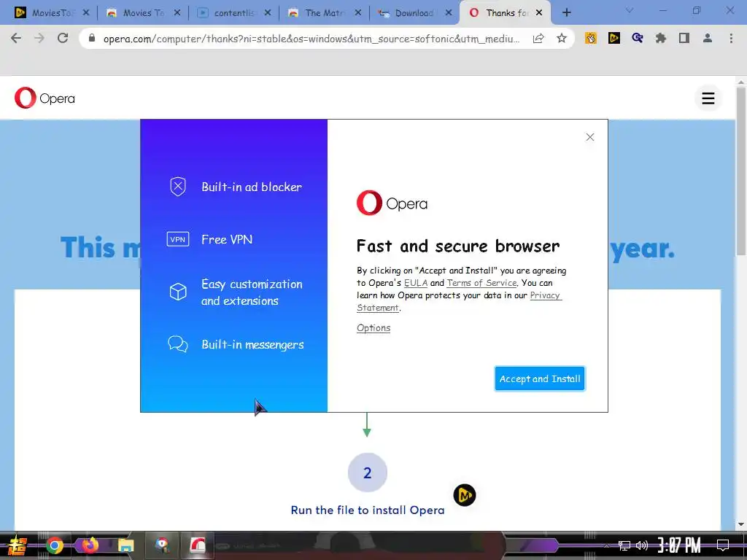Click the page vertical scrollbar
This screenshot has width=747, height=560.
point(741,171)
